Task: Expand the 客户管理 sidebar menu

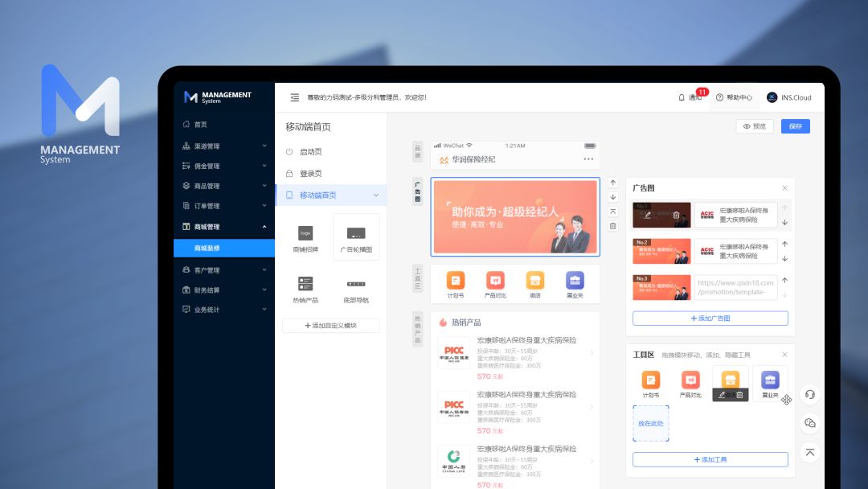Action: click(224, 270)
